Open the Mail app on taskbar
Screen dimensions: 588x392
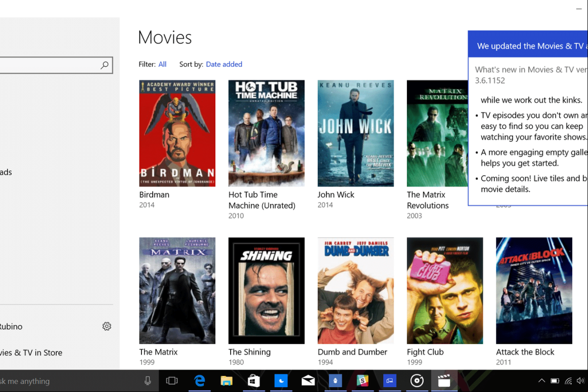tap(308, 381)
